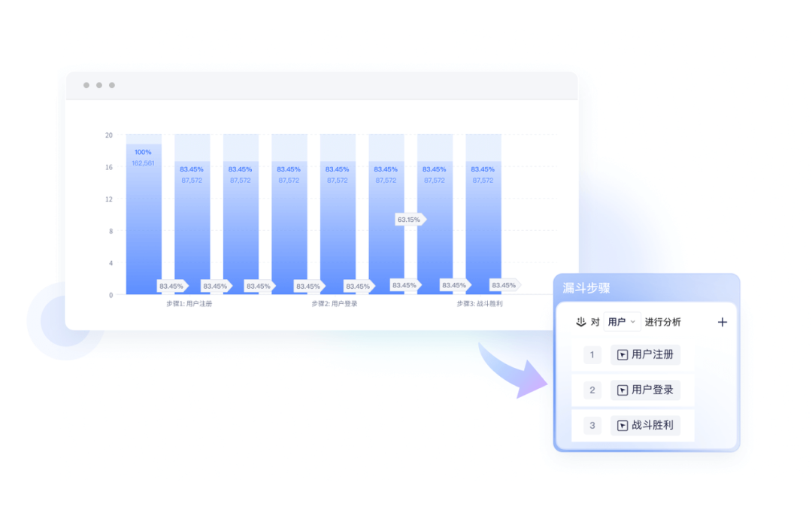This screenshot has height=510, width=812.
Task: Click the 100% bar showing 162,561
Action: [144, 219]
